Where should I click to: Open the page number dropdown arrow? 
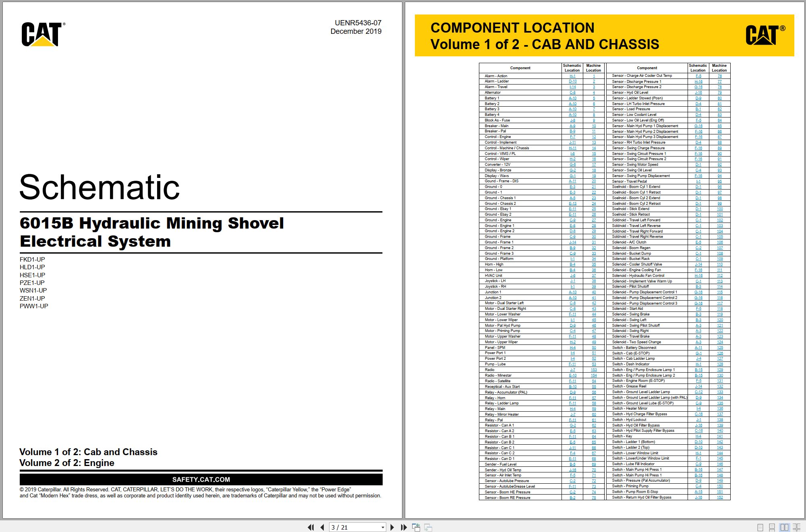point(383,528)
